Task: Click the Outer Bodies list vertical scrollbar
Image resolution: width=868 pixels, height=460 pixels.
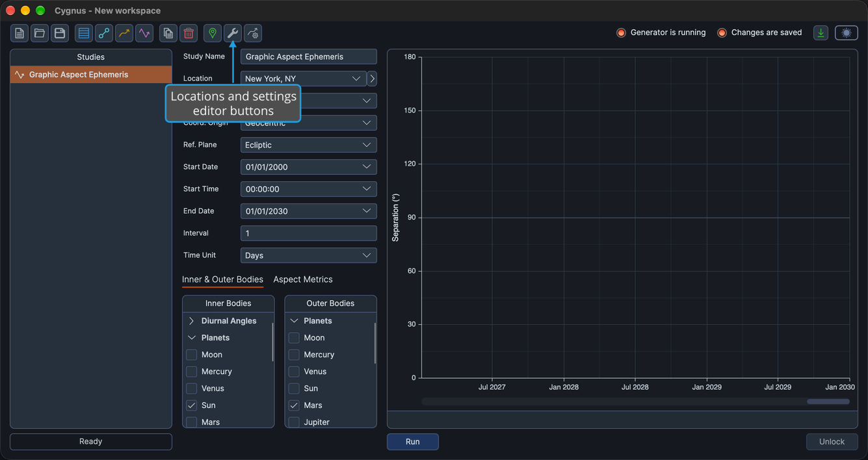Action: [x=375, y=342]
